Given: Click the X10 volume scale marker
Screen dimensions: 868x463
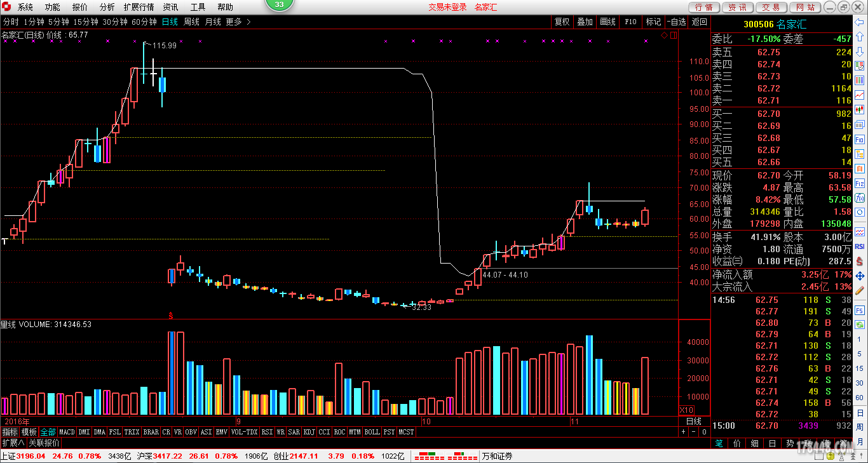Looking at the screenshot, I should pyautogui.click(x=686, y=410).
